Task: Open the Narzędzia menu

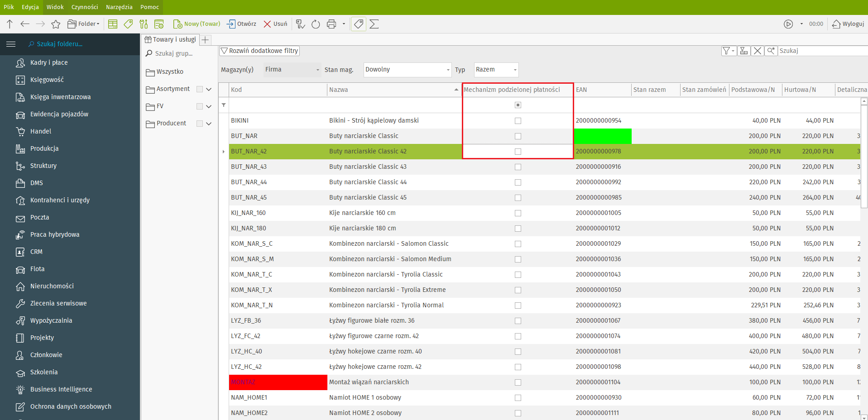Action: click(119, 7)
